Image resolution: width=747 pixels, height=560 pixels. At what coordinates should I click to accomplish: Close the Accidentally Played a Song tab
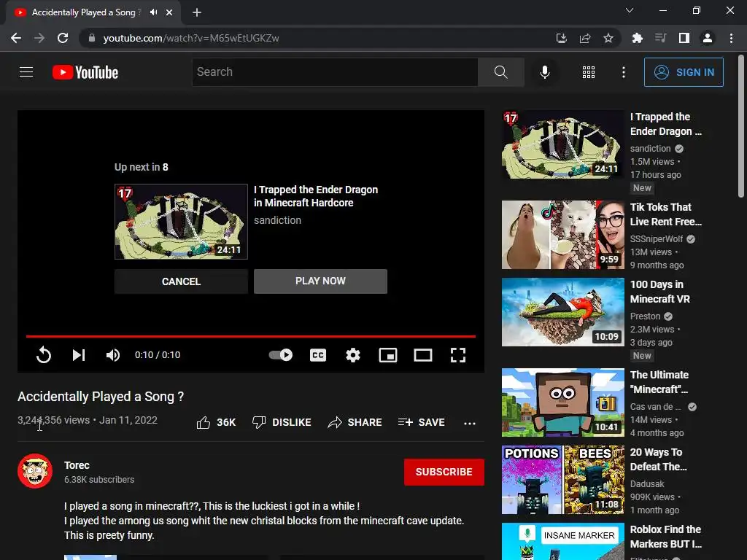[169, 12]
